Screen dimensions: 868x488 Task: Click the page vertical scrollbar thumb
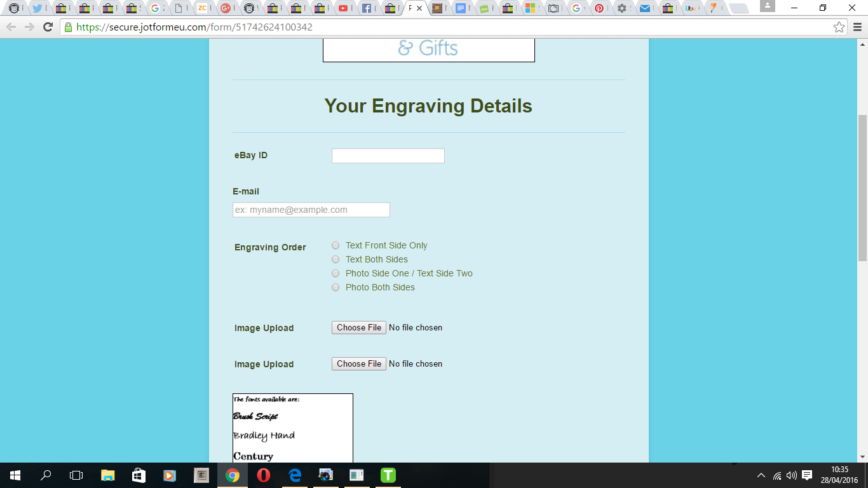[x=862, y=187]
